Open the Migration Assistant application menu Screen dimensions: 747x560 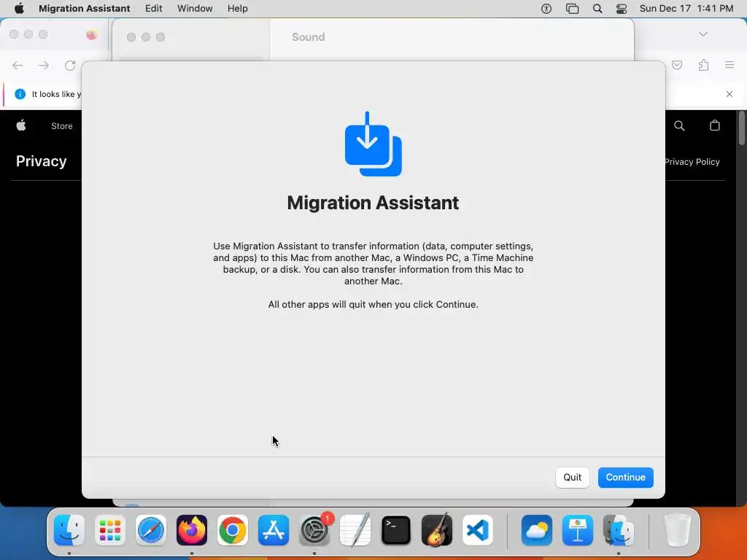(x=85, y=9)
